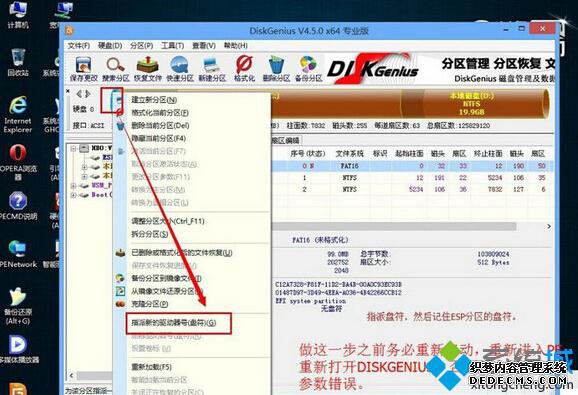Screen dimensions: 578x395
Task: Expand the Boot tree node
Action: [73, 195]
